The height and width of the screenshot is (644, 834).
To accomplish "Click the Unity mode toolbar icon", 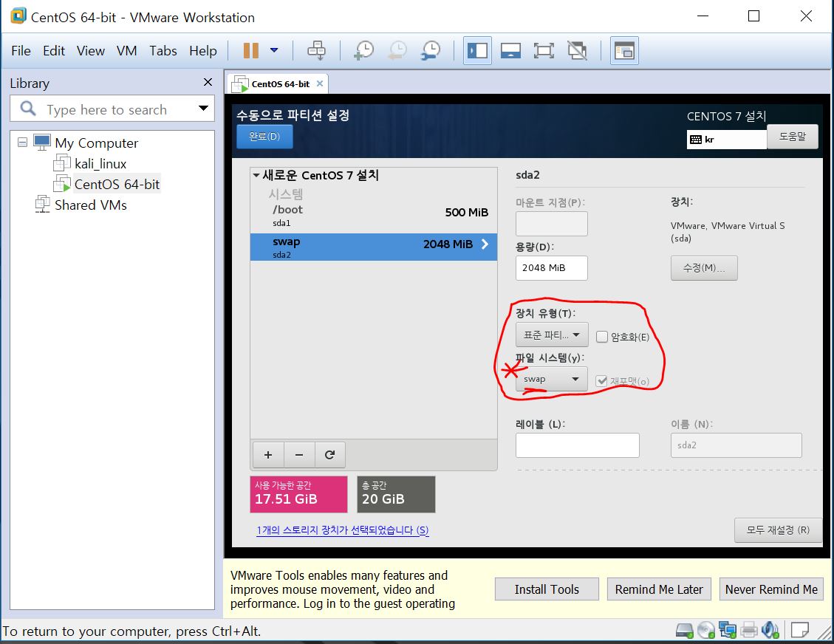I will 577,50.
